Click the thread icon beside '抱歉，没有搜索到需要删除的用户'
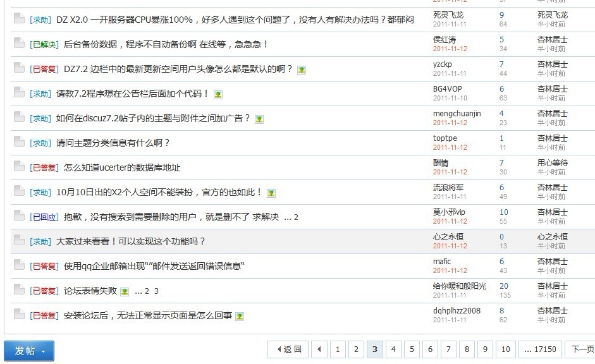595x364 pixels. [x=19, y=215]
